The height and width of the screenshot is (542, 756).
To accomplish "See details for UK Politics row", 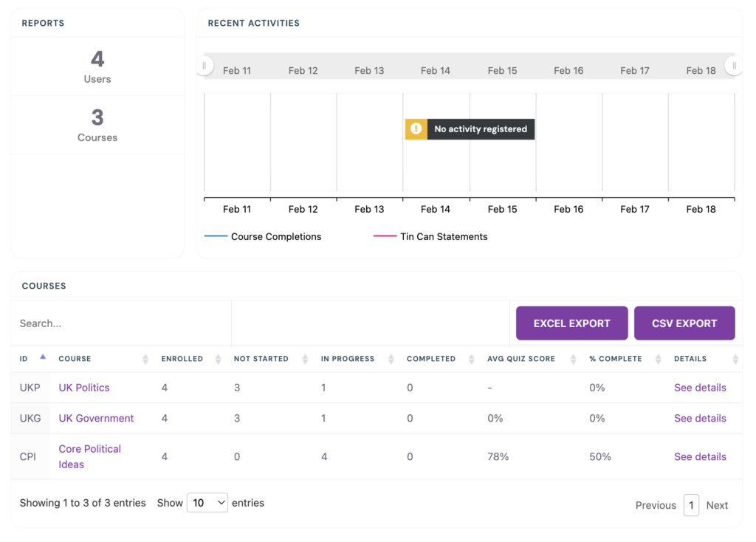I will (x=700, y=388).
